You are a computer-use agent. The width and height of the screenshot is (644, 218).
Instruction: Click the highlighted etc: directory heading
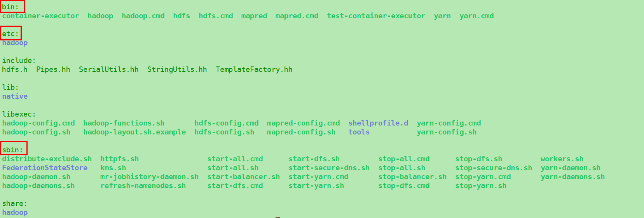coord(10,34)
